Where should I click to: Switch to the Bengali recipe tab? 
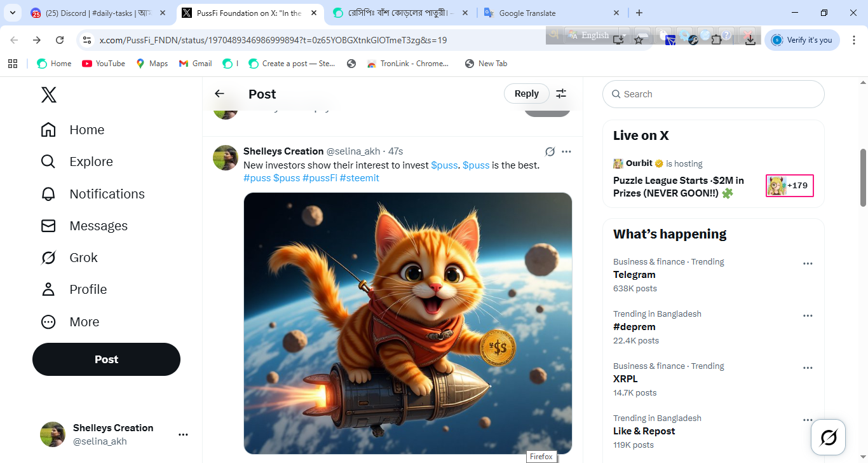click(x=400, y=13)
